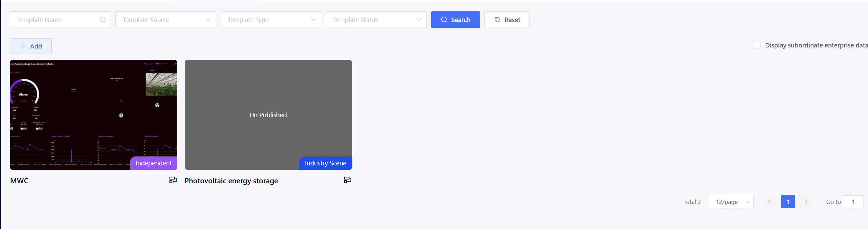
Task: Open the Template Status dropdown
Action: click(x=376, y=20)
